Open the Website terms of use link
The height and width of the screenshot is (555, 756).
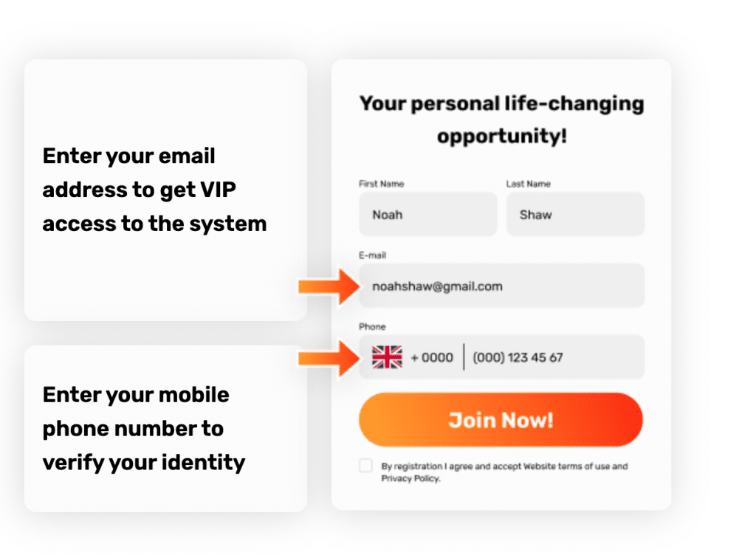point(566,466)
